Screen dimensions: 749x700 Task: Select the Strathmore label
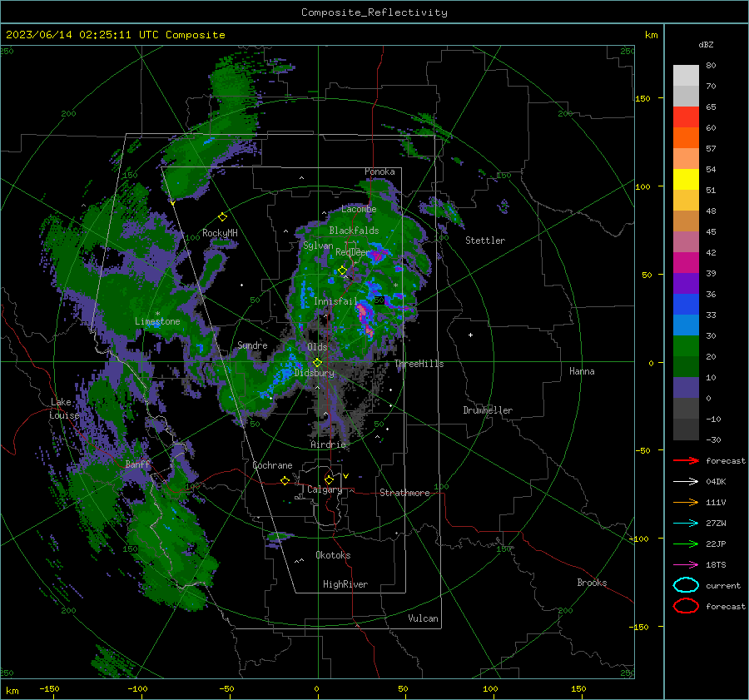[404, 493]
